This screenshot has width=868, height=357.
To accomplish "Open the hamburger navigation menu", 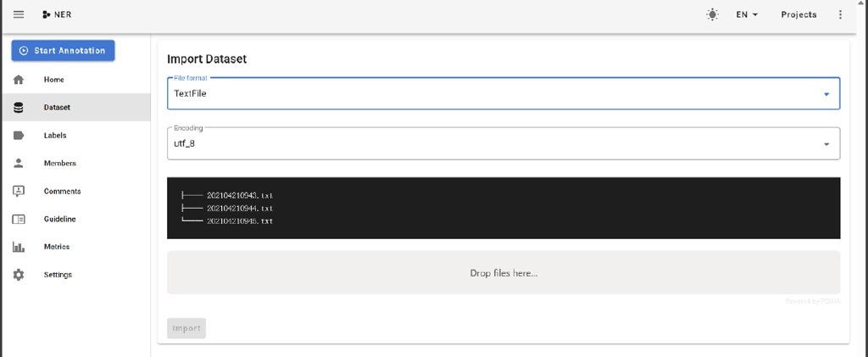I will (x=19, y=14).
